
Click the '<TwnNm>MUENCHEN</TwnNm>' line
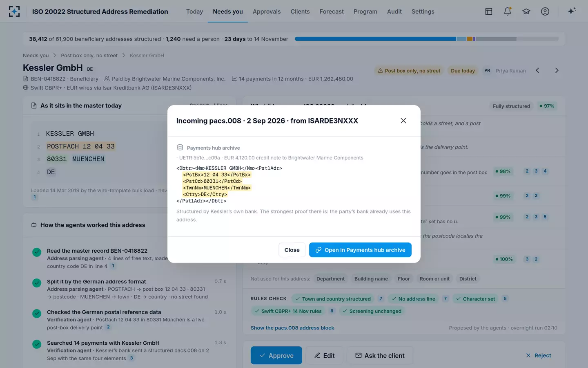tap(217, 188)
